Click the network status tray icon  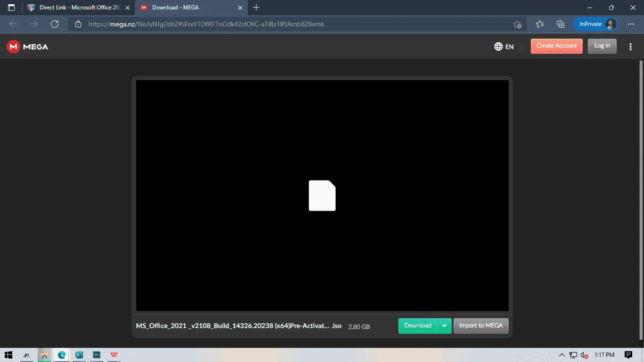click(x=573, y=355)
